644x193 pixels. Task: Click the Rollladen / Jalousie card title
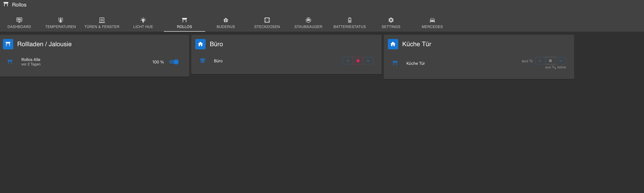point(44,44)
